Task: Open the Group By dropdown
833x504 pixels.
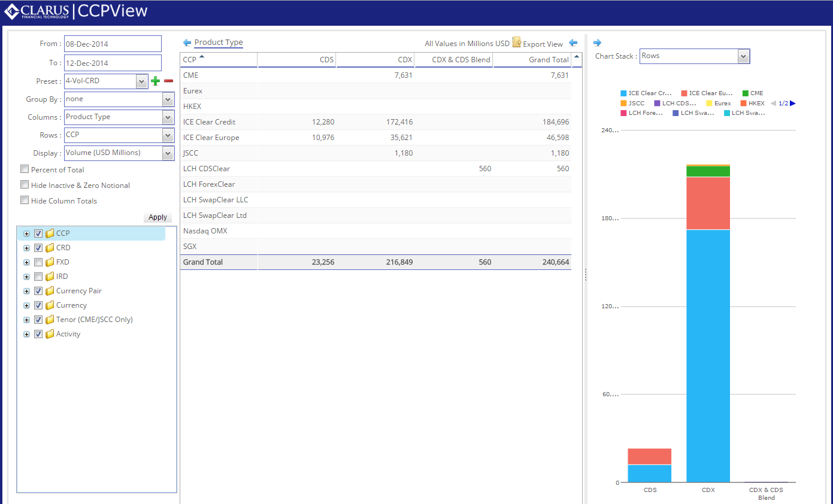Action: [x=168, y=99]
